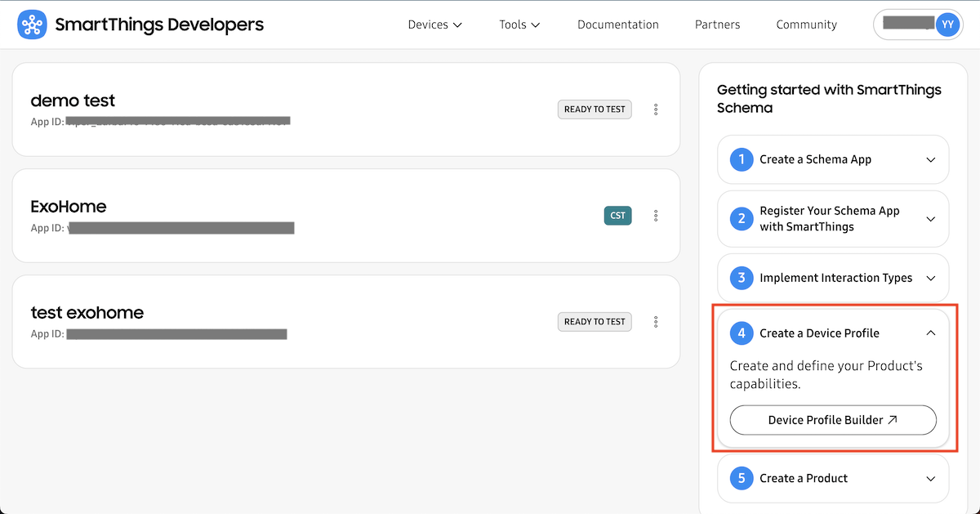The height and width of the screenshot is (514, 980).
Task: Click the user account pill
Action: tap(918, 25)
